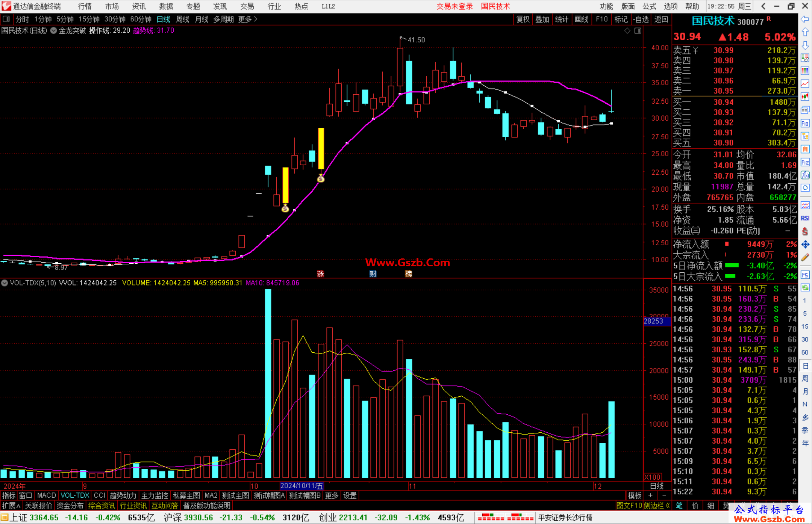Click the money bag marker near 22.50

[321, 178]
